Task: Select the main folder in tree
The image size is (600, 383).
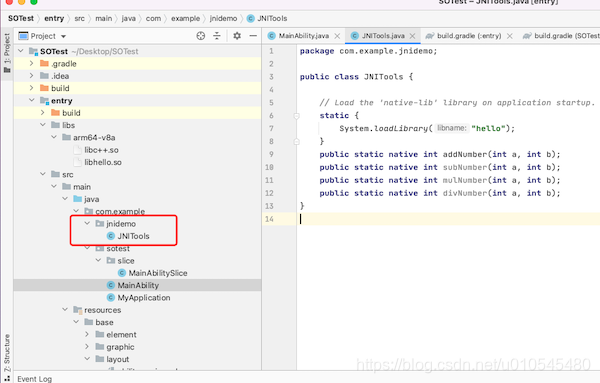Action: [82, 187]
